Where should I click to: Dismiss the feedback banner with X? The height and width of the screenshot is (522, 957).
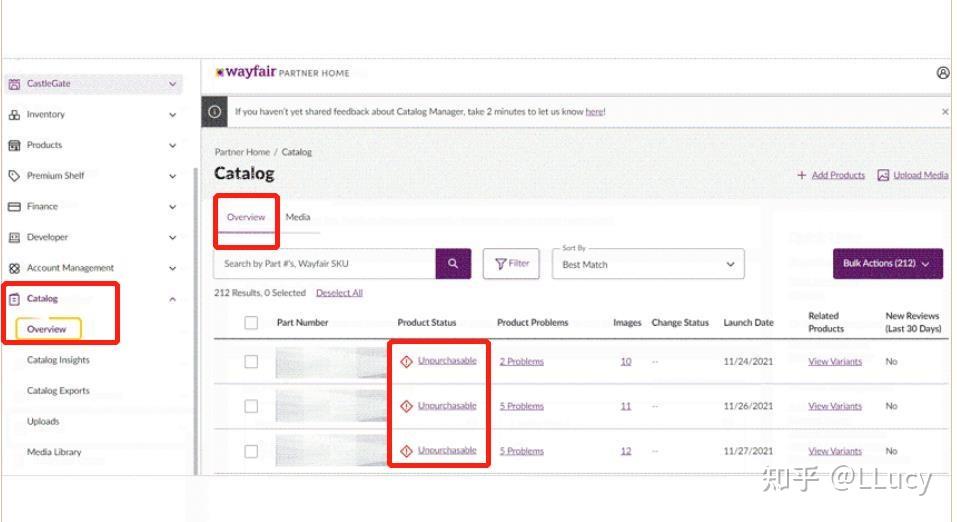tap(945, 112)
